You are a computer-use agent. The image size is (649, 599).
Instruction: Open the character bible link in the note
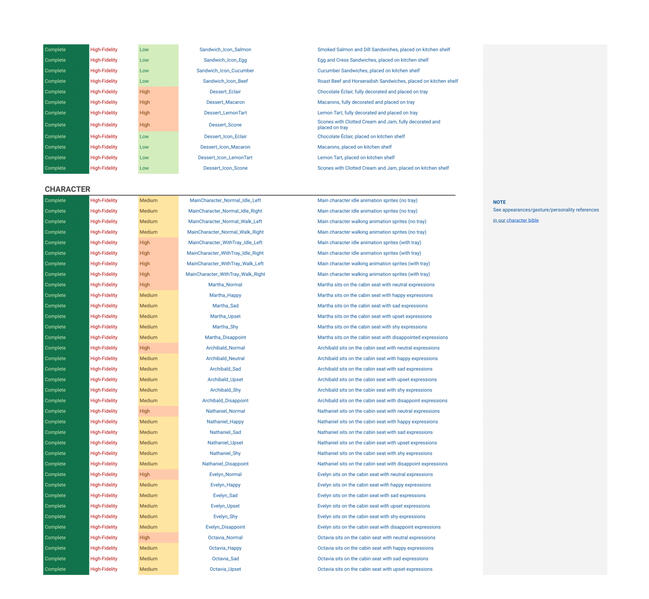click(515, 220)
